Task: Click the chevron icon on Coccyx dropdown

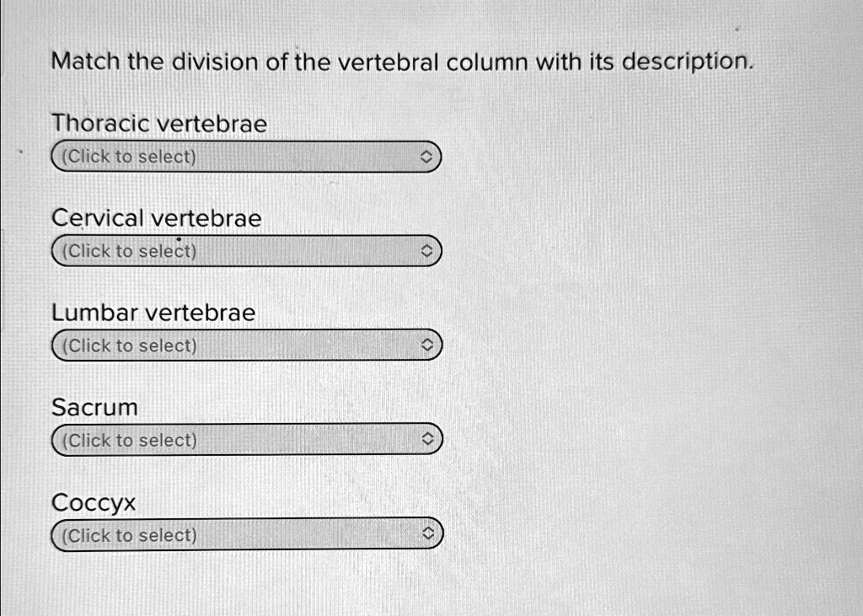Action: 428,534
